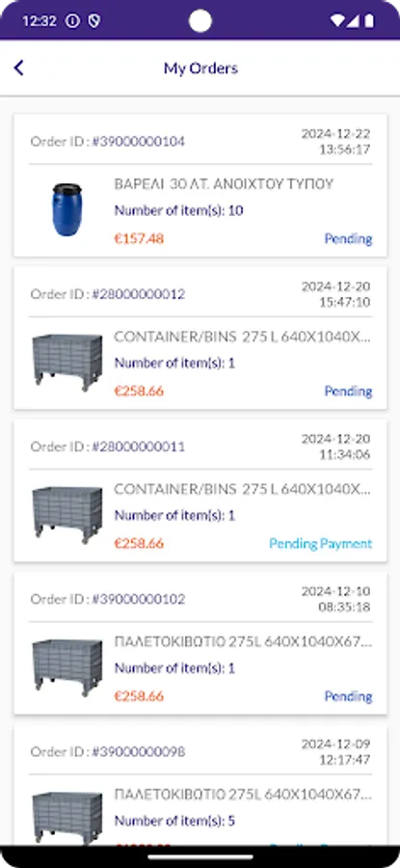Open order #2800000012 container thumbnail

(x=67, y=363)
